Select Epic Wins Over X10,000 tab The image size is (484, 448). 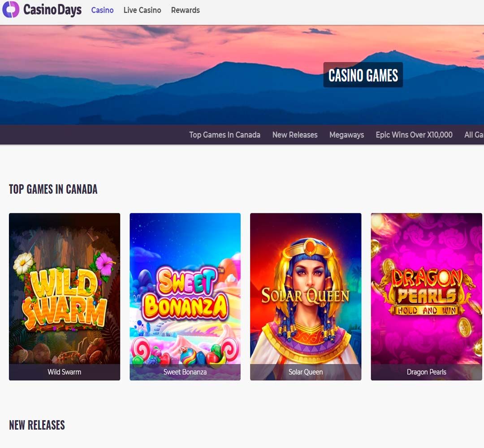(x=414, y=135)
